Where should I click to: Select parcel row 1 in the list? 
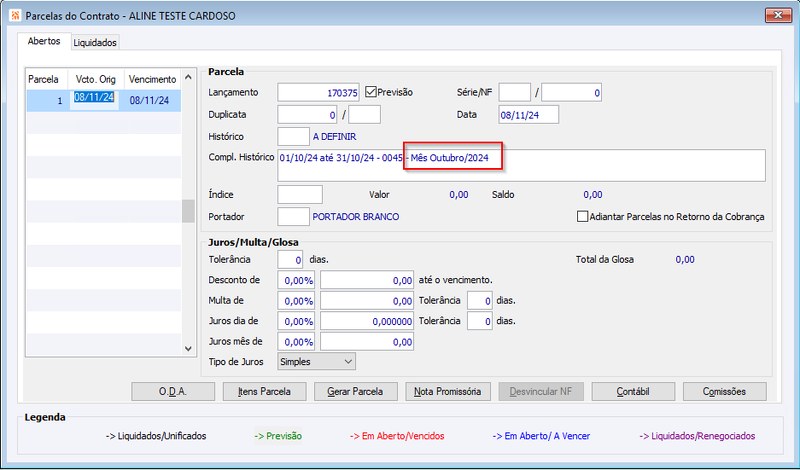tap(104, 101)
